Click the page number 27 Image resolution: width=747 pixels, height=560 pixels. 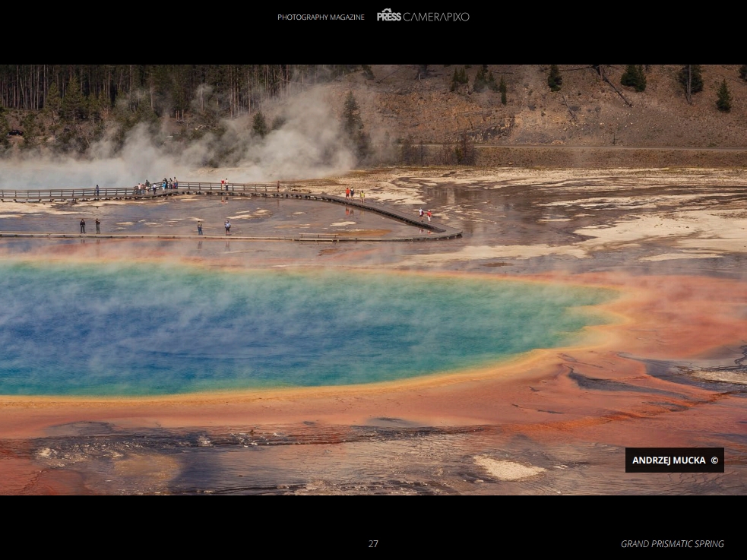click(373, 544)
